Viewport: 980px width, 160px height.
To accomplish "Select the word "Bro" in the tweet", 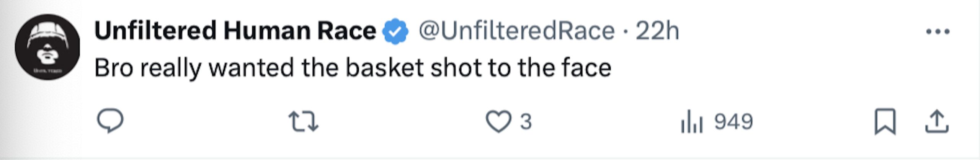I will [x=114, y=68].
